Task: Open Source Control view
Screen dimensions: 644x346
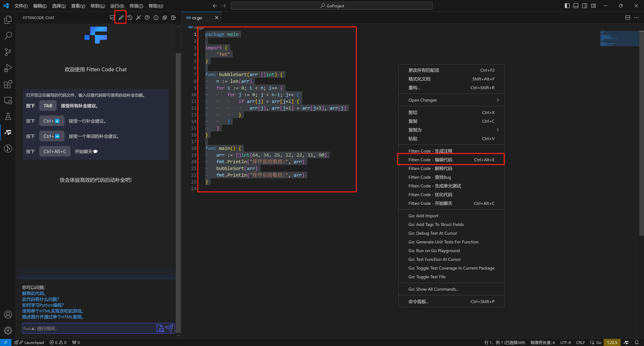Action: (x=8, y=52)
